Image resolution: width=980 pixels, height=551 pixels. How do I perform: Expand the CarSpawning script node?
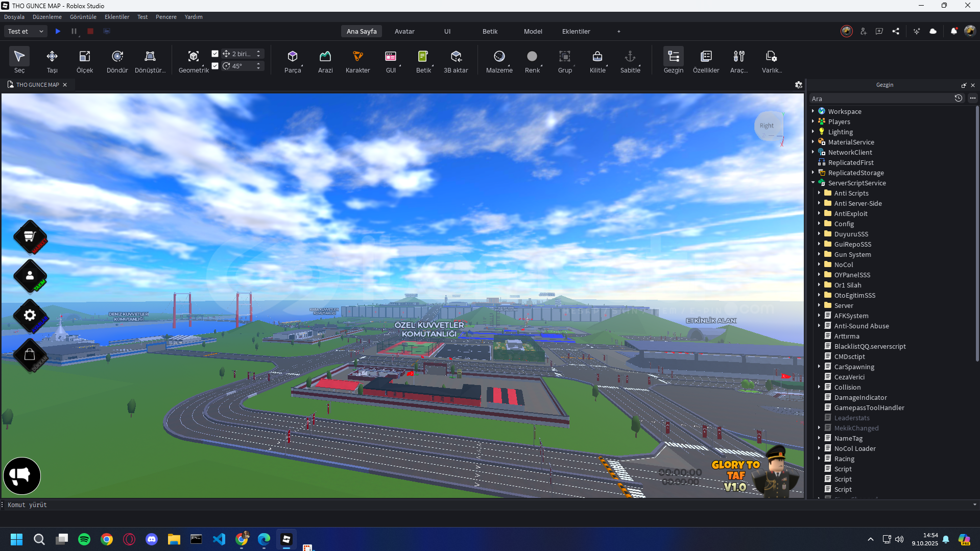819,366
